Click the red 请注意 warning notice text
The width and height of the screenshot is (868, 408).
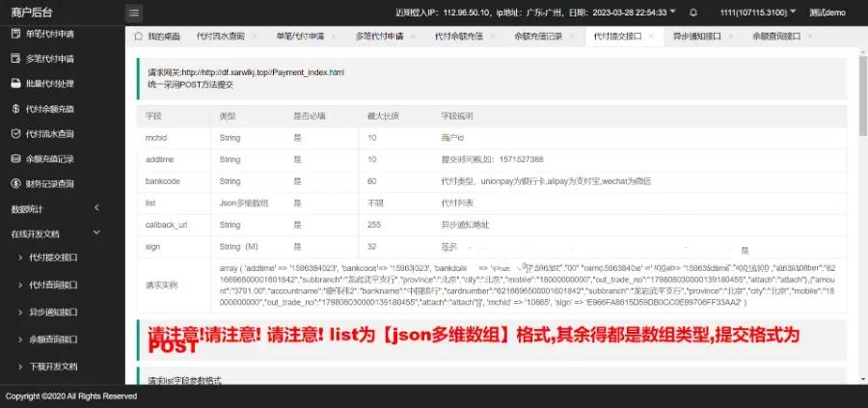(x=474, y=340)
